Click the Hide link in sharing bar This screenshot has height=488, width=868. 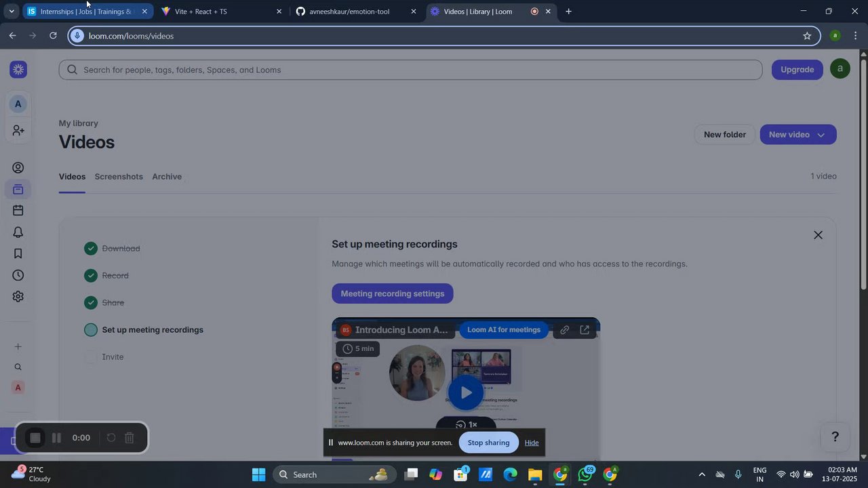click(532, 443)
